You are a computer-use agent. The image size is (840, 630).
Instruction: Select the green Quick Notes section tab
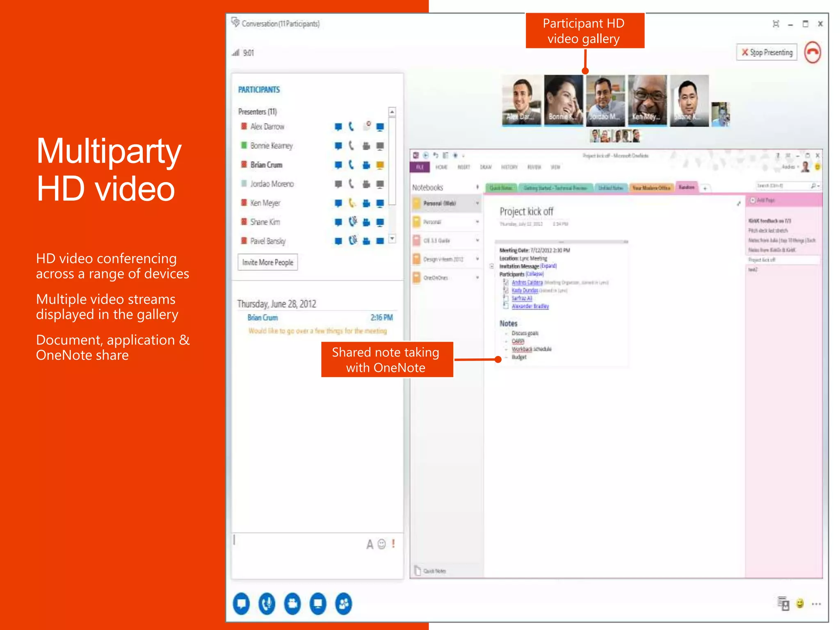click(501, 188)
